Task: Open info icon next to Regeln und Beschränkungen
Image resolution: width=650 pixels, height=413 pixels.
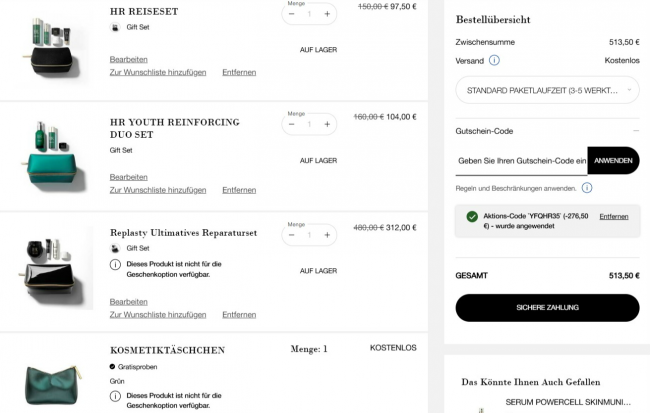Action: 587,188
